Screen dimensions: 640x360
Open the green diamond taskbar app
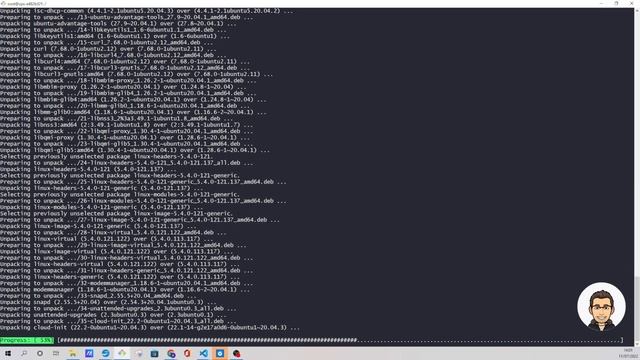coord(122,353)
